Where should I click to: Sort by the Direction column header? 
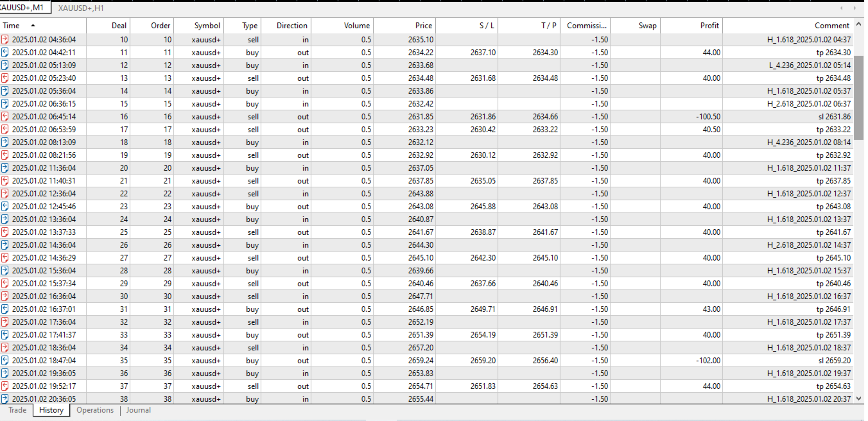286,26
